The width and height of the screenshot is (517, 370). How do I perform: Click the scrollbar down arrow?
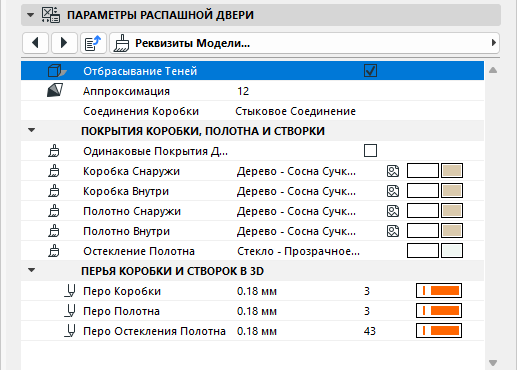point(493,362)
